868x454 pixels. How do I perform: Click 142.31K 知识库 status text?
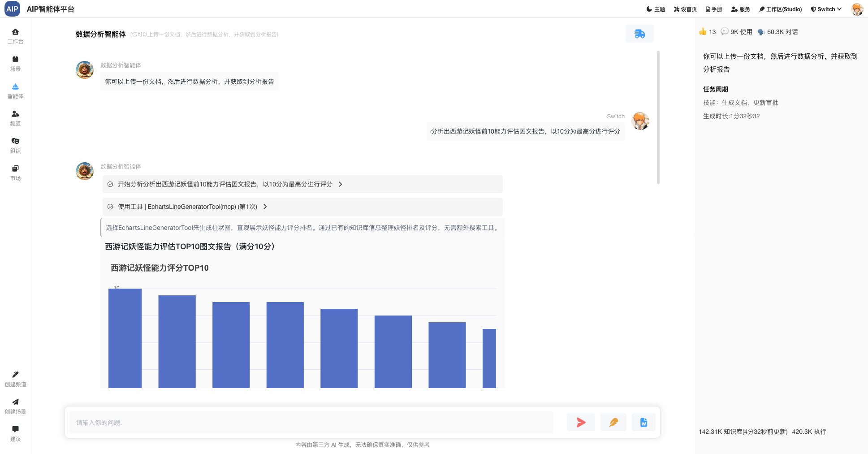(743, 432)
